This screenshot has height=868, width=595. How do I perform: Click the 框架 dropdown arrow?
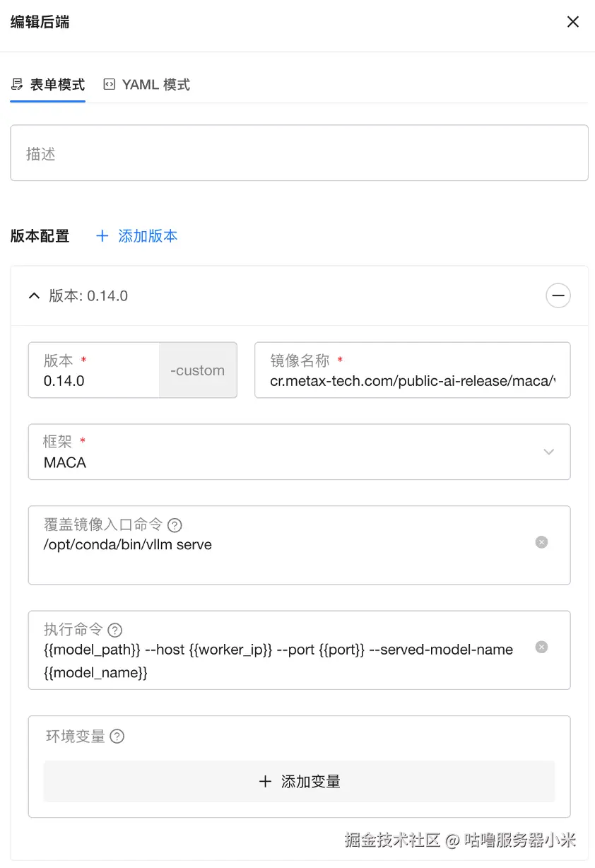(549, 452)
